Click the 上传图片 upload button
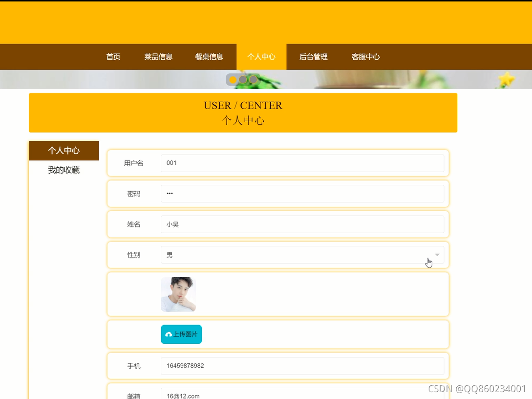Screen dimensions: 532x399 pos(181,334)
